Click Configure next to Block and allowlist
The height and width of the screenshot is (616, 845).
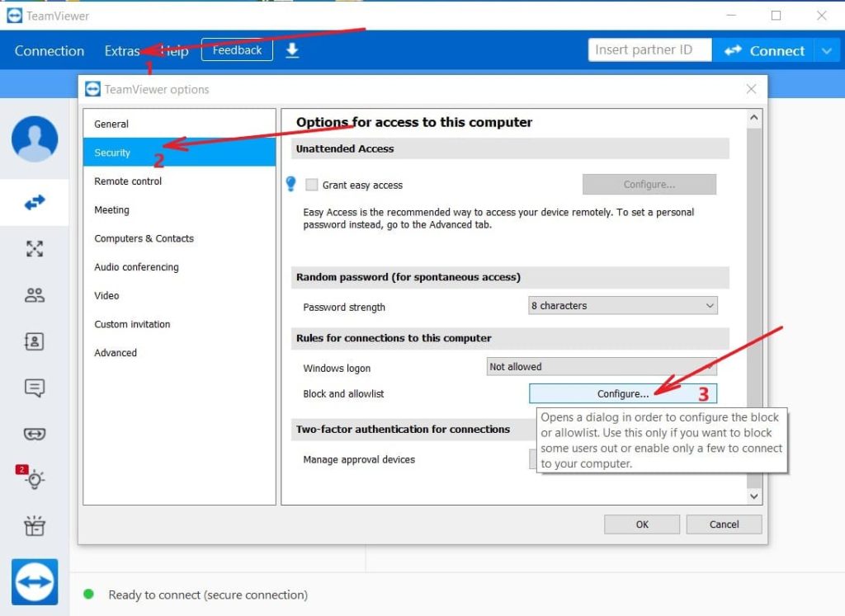pos(623,393)
